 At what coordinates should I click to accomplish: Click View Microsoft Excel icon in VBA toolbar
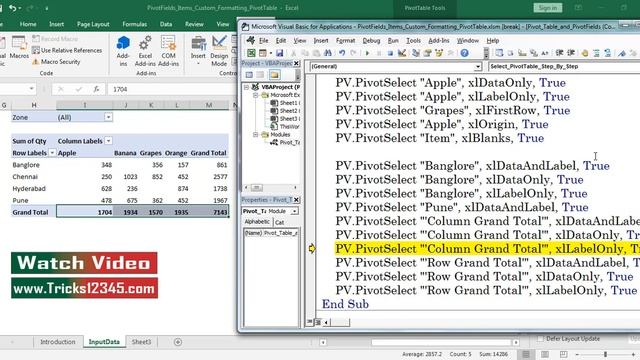(x=251, y=53)
